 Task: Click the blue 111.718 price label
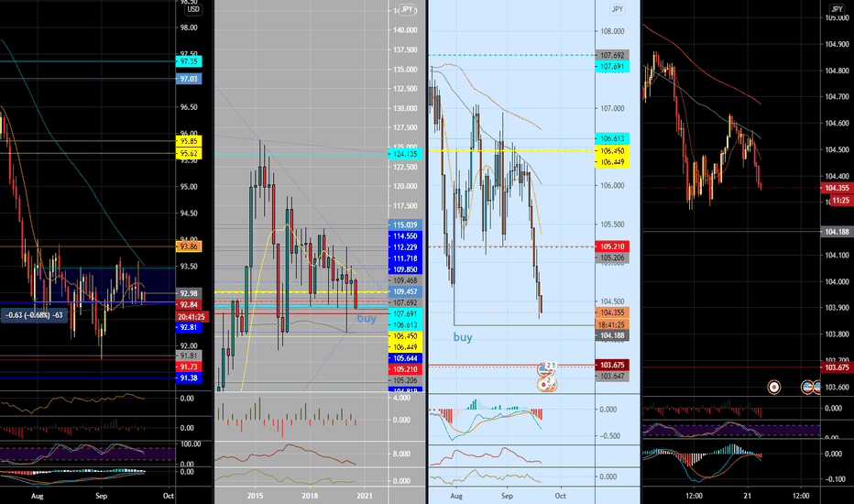click(x=405, y=258)
